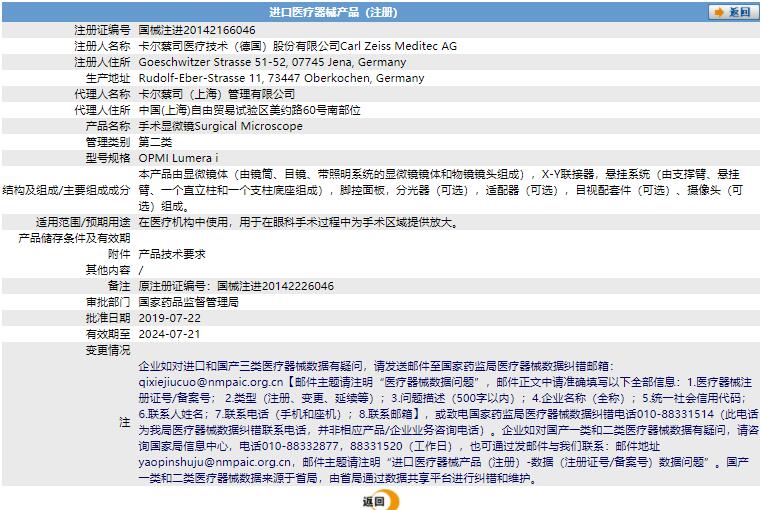Screen dimensions: 762x510
Task: Click the 注 label beside the notice
Action: (124, 422)
